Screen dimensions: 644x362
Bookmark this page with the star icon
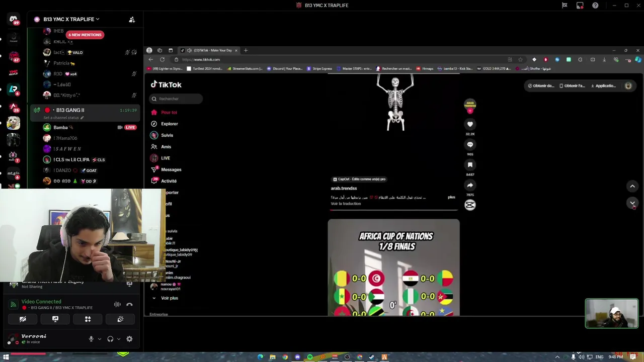520,59
